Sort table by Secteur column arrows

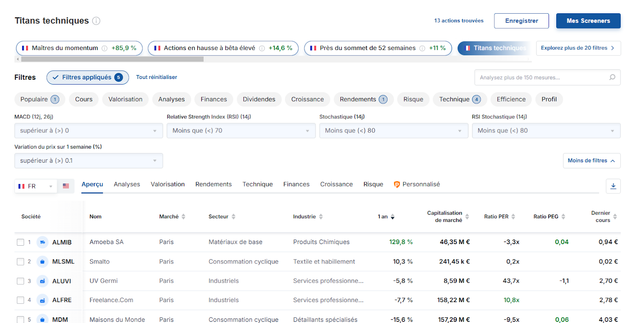[233, 217]
